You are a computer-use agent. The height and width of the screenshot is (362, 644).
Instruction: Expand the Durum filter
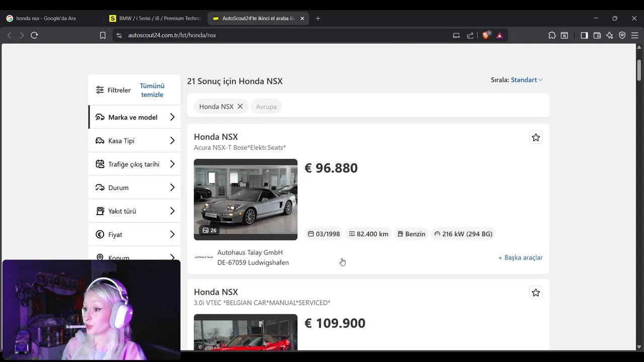click(134, 188)
